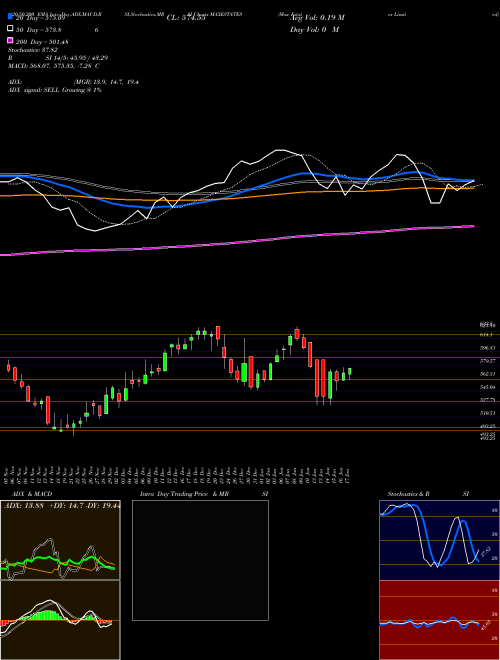Viewport: 500px width, 660px height.
Task: Click the white 50 Day legend swatch
Action: [10, 29]
